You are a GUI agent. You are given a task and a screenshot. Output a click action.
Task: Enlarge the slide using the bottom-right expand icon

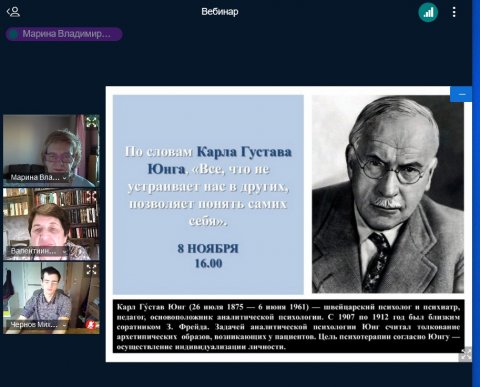coord(465,354)
